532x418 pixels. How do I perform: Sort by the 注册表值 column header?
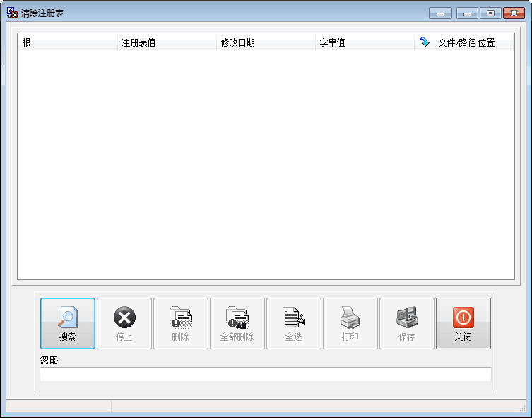[x=167, y=42]
